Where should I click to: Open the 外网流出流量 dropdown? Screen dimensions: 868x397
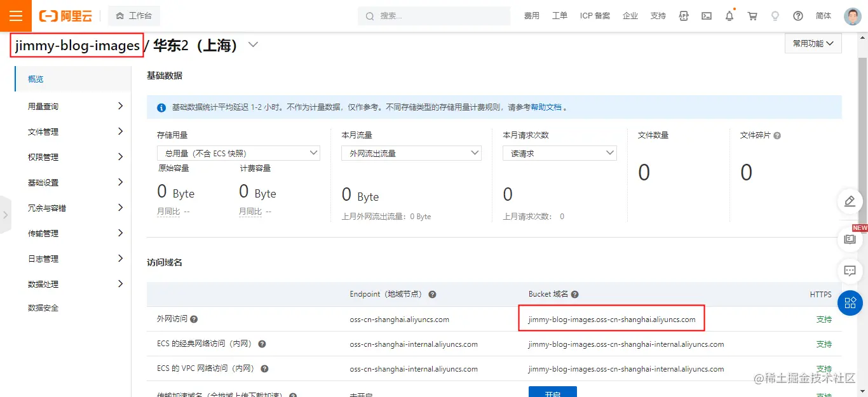coord(411,153)
